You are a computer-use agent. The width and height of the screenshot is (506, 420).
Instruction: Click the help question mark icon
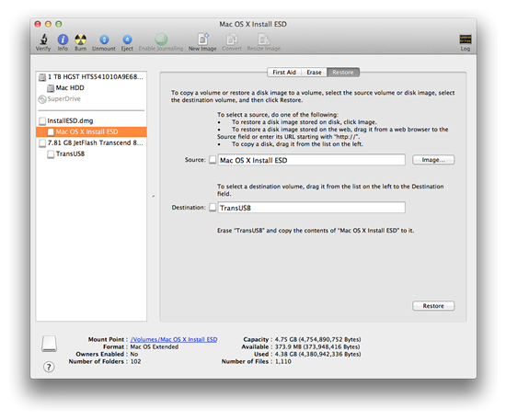pyautogui.click(x=49, y=367)
